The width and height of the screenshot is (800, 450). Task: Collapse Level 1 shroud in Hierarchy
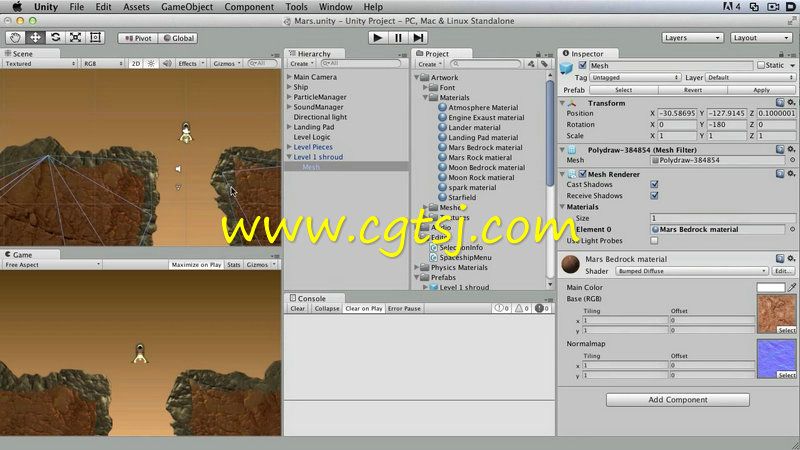point(289,157)
